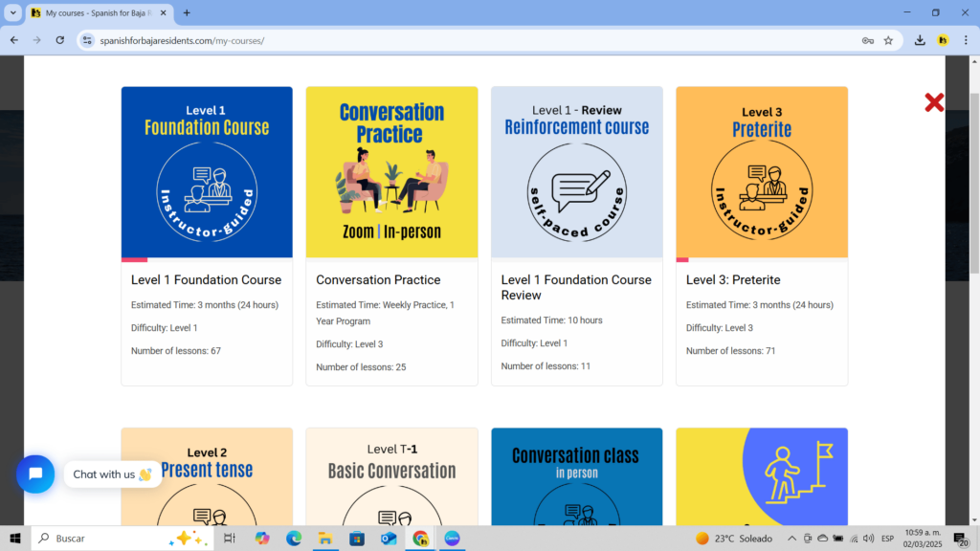
Task: Open Outlook from the taskbar
Action: (389, 538)
